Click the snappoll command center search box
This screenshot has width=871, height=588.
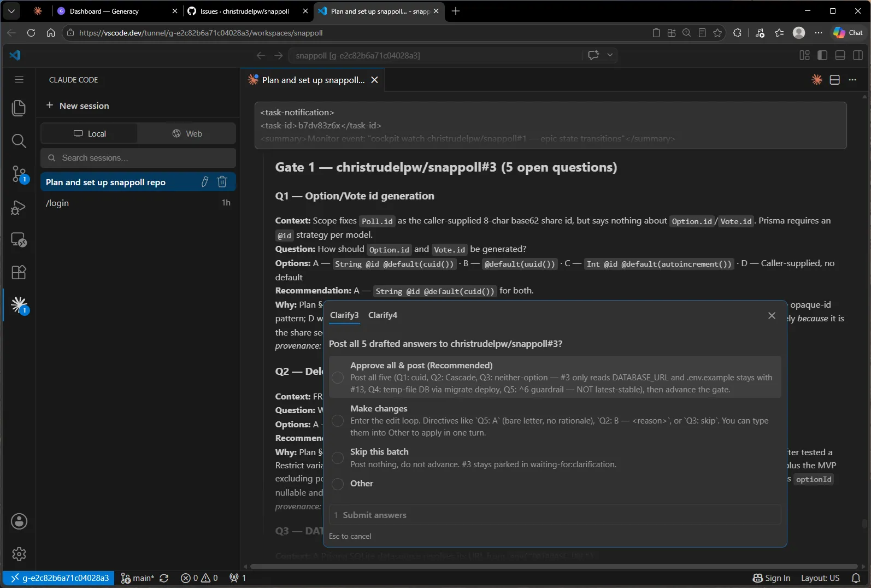(437, 55)
